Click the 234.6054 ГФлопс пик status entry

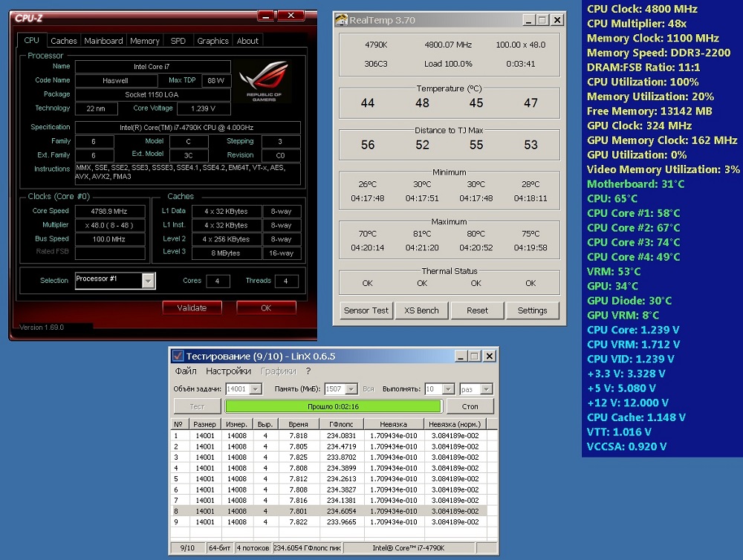(307, 547)
